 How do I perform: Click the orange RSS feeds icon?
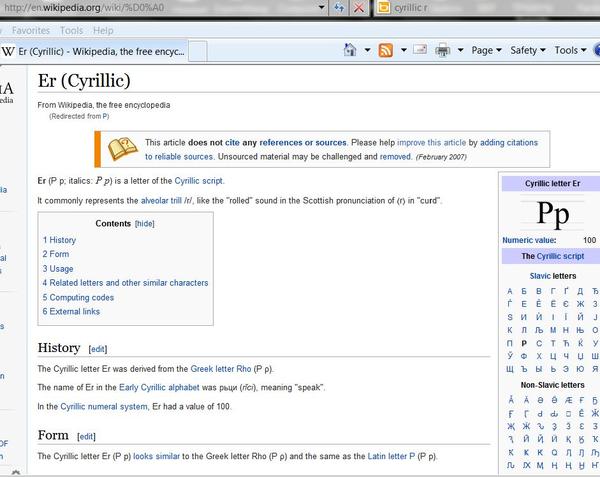click(x=385, y=50)
